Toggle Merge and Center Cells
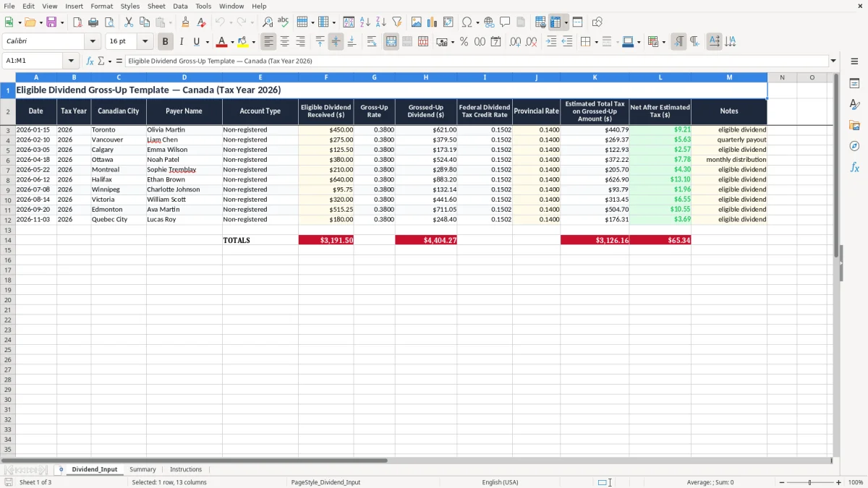 (391, 42)
